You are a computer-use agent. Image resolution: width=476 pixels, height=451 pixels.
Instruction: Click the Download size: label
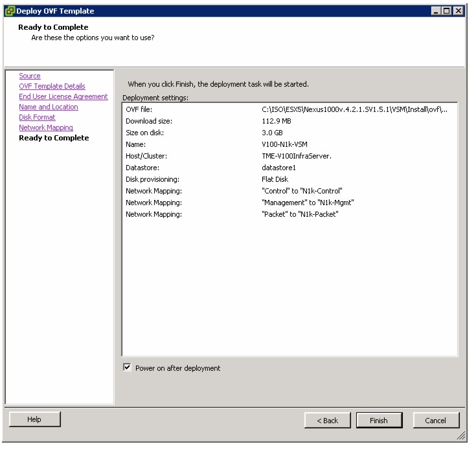click(149, 121)
